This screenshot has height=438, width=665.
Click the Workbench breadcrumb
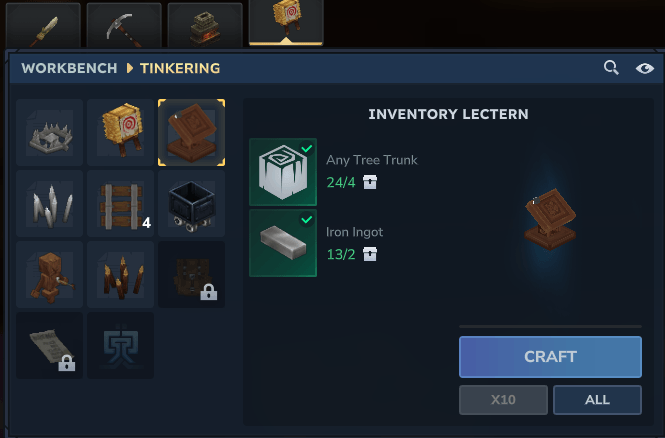69,68
